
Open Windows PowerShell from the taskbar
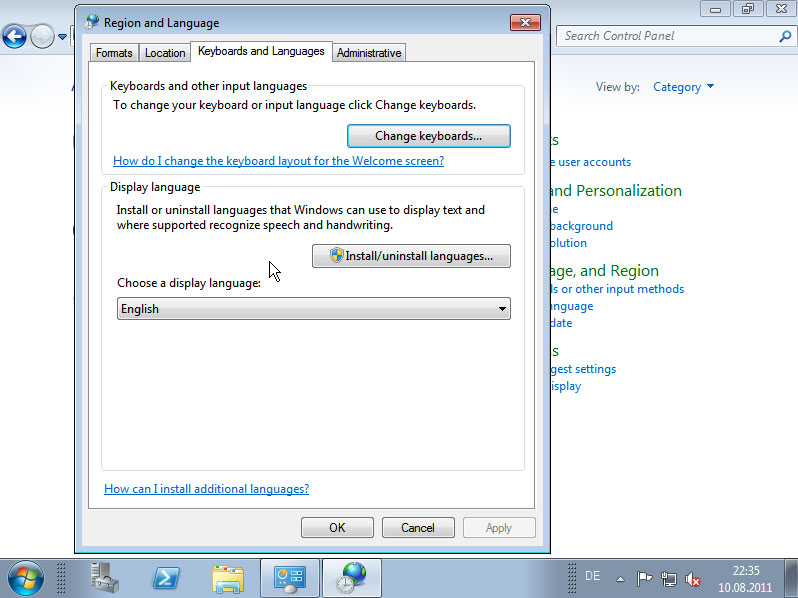pos(166,577)
